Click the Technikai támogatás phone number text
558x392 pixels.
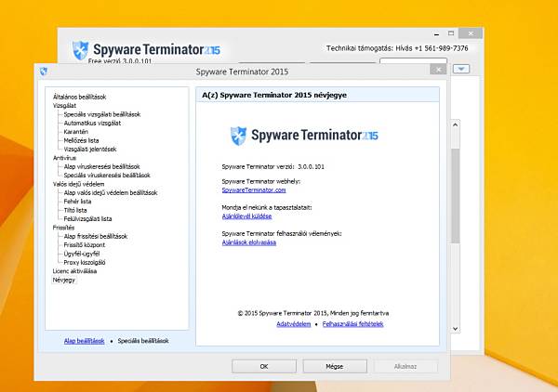click(397, 48)
